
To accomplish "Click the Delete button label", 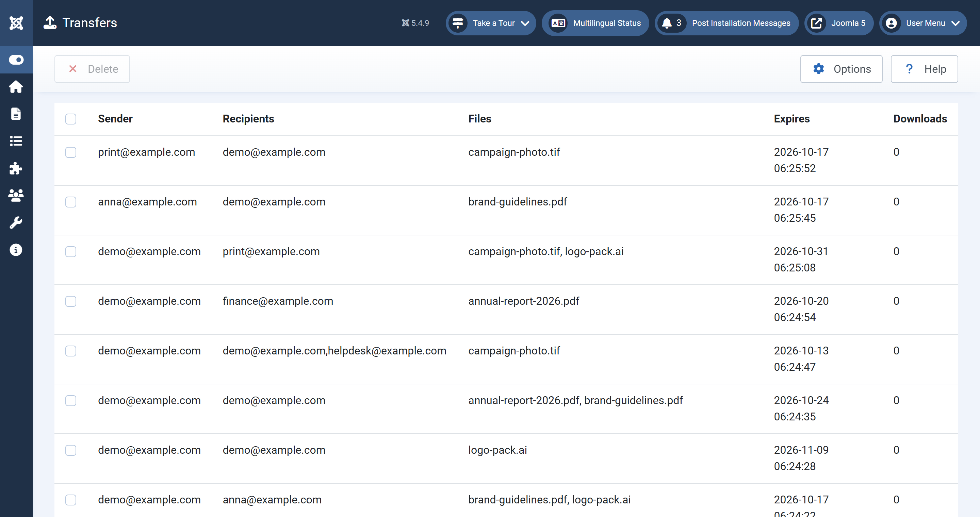I will click(103, 69).
